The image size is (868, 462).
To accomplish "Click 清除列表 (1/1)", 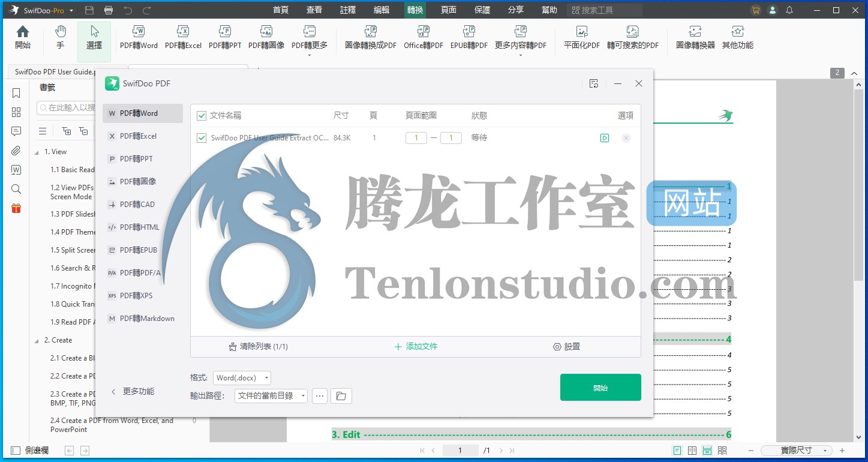I will [258, 347].
